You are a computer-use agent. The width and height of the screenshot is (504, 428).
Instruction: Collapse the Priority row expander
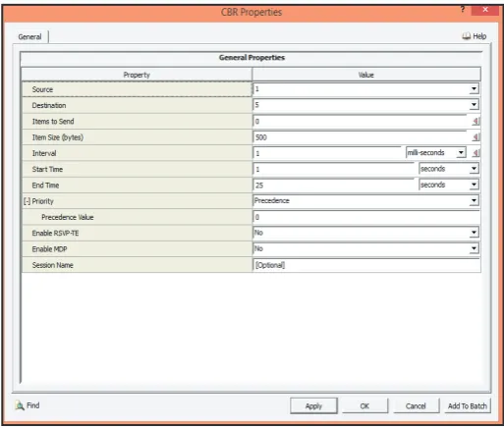27,201
